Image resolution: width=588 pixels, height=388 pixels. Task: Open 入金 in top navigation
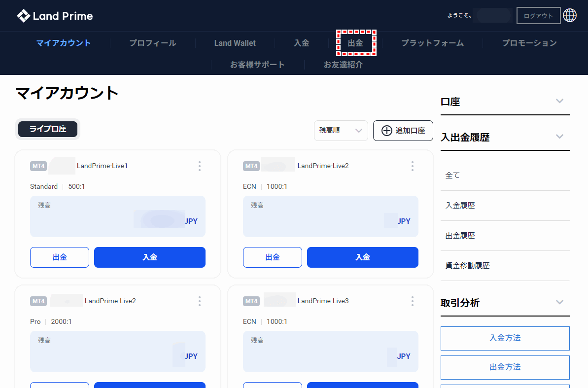click(302, 43)
